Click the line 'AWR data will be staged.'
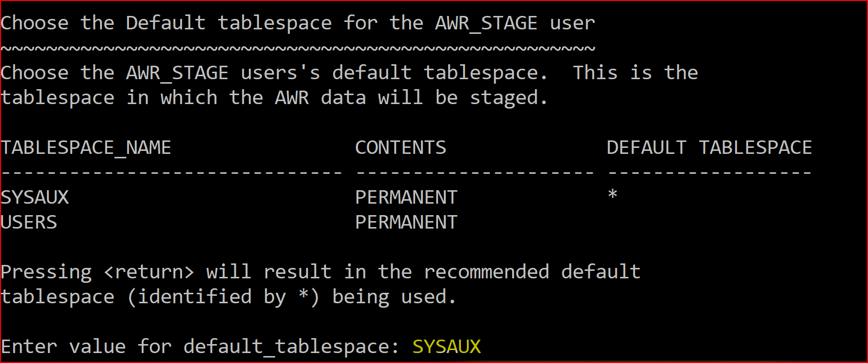Viewport: 868px width, 363px height. click(x=411, y=98)
